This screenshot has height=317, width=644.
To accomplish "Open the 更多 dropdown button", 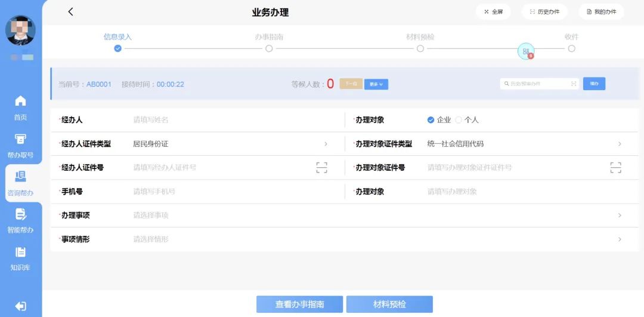I will tap(376, 84).
